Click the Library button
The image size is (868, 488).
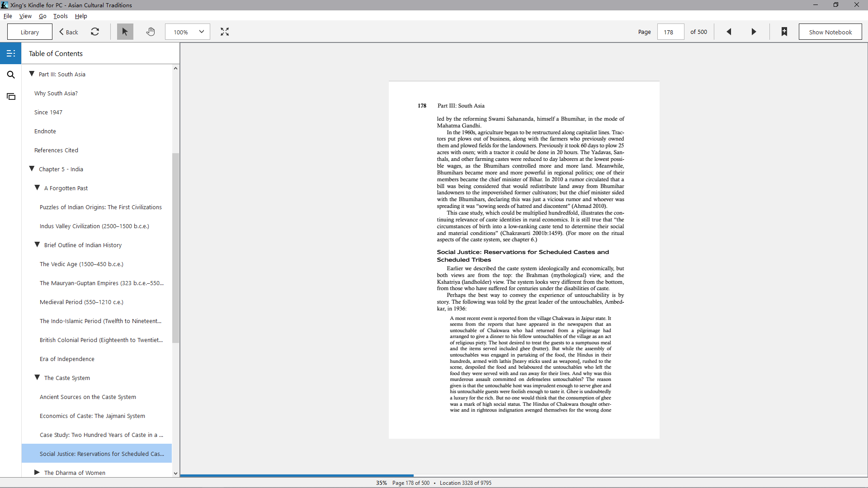[30, 32]
